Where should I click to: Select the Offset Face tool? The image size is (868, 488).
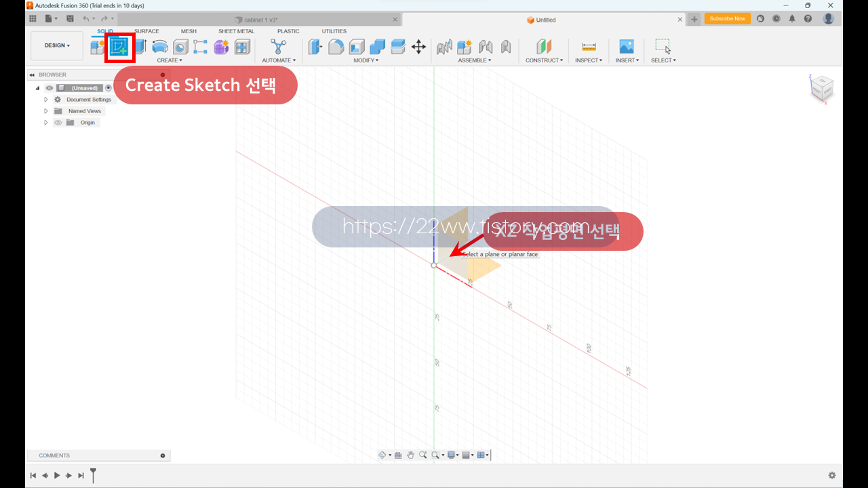click(398, 47)
